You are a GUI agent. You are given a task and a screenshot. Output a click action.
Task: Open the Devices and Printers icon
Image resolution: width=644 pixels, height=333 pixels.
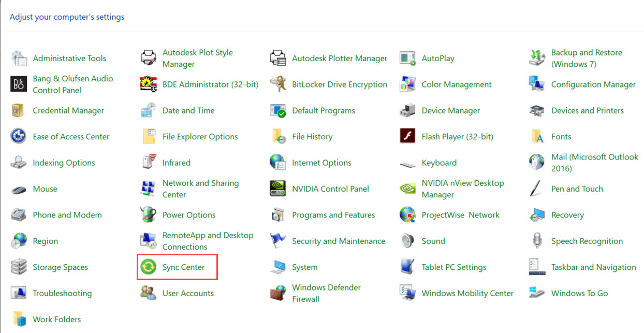[x=537, y=111]
